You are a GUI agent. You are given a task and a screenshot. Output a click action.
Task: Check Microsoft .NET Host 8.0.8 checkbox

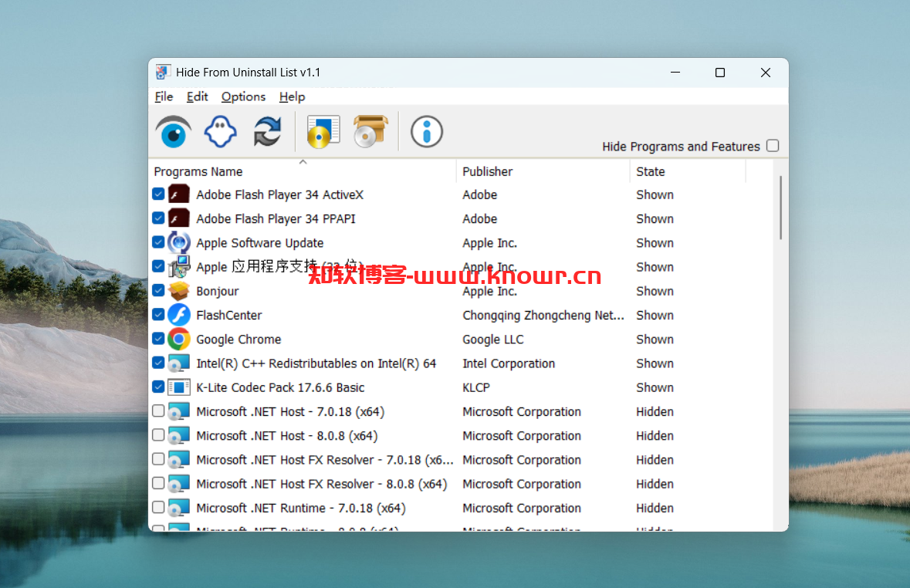click(x=158, y=434)
